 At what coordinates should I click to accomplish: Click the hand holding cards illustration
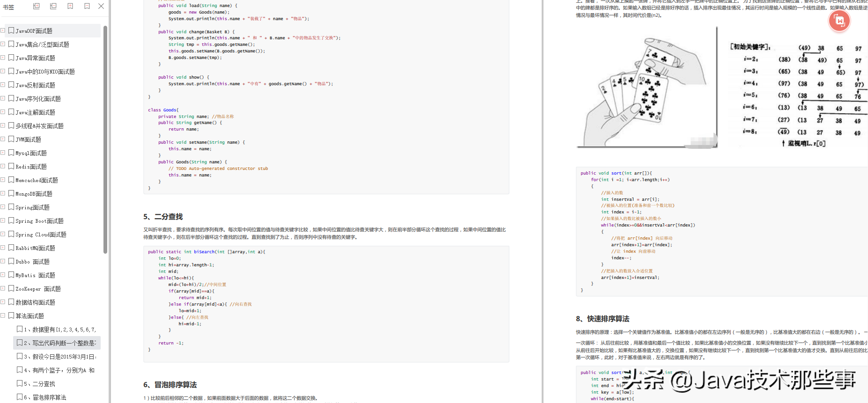pos(647,88)
